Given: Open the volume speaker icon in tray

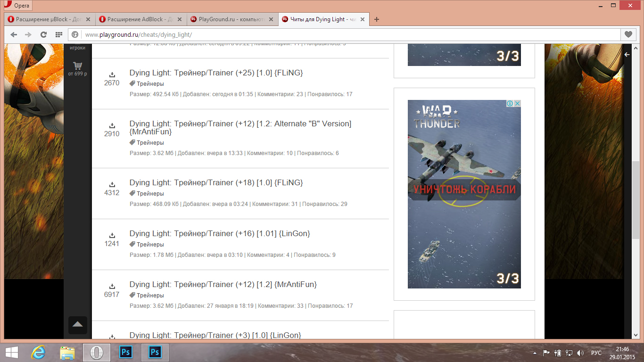Looking at the screenshot, I should pyautogui.click(x=580, y=353).
